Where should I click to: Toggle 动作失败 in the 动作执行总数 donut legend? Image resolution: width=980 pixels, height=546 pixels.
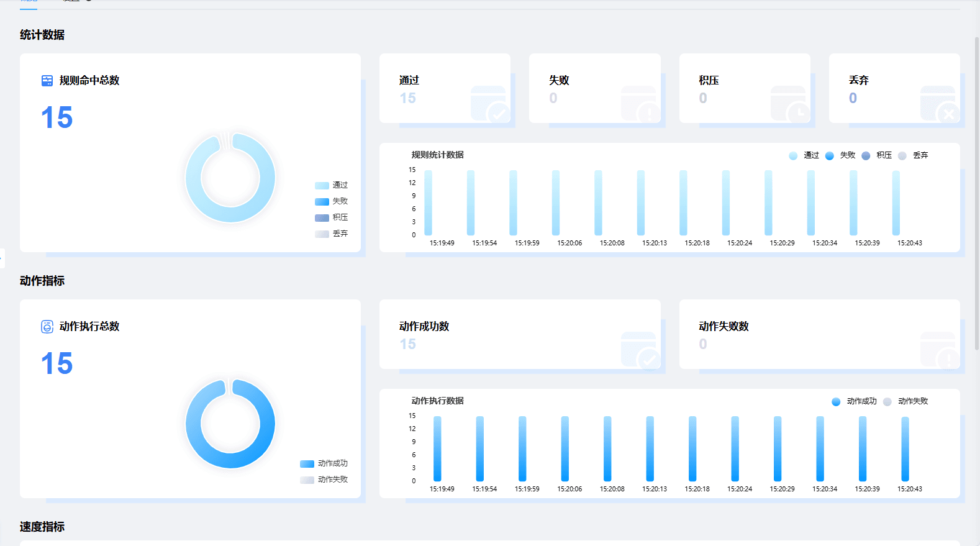[324, 480]
